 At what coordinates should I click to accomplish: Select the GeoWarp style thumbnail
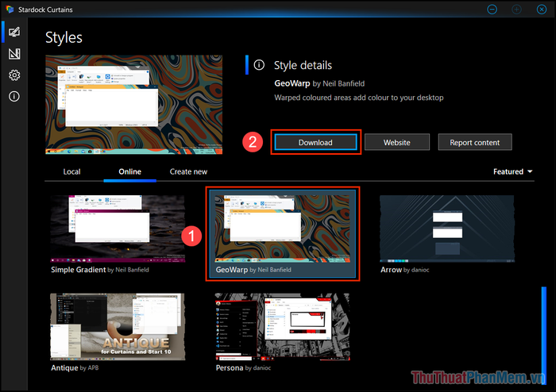tap(282, 229)
